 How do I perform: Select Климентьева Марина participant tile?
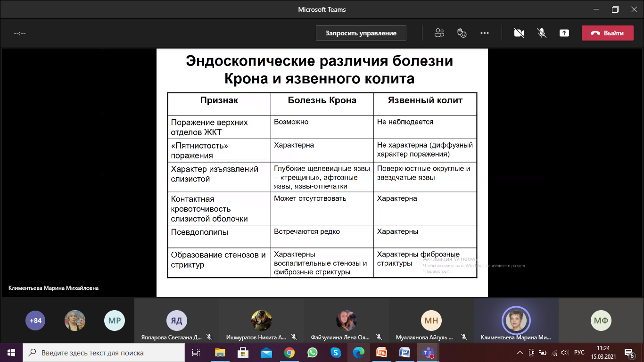[516, 321]
